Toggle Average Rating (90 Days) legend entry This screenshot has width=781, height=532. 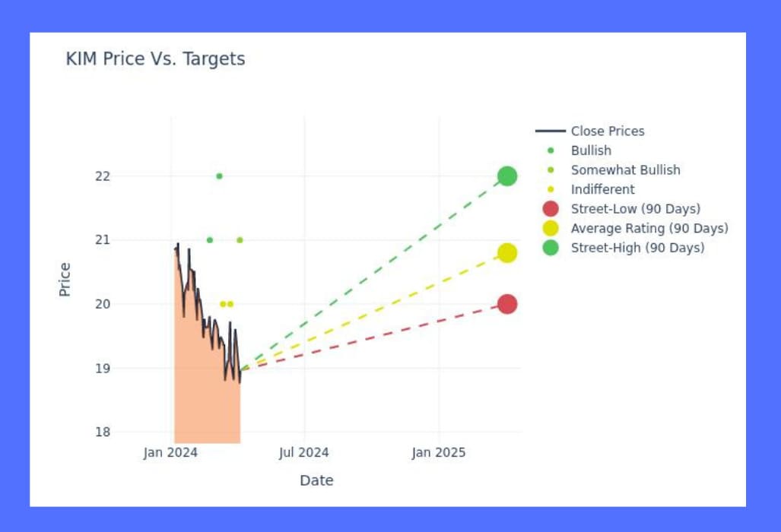(649, 229)
